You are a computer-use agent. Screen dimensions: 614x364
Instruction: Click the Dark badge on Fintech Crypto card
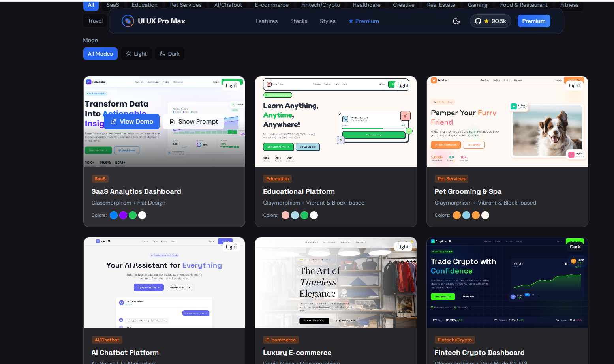pyautogui.click(x=575, y=247)
